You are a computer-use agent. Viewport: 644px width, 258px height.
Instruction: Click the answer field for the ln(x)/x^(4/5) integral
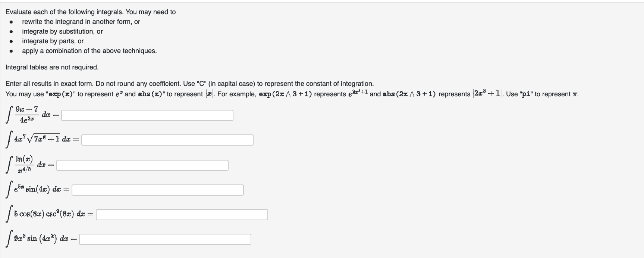pos(142,165)
